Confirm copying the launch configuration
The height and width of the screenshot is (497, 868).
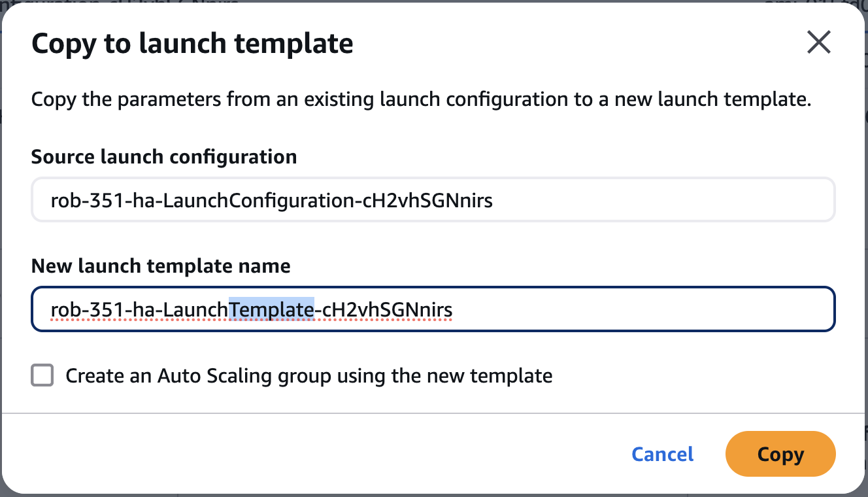(780, 454)
